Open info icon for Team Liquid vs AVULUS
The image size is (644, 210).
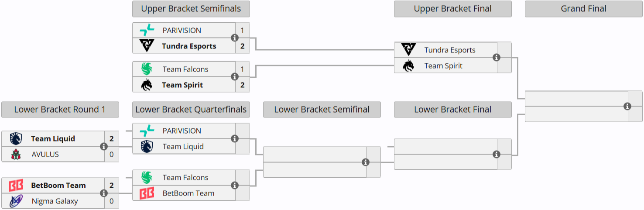pyautogui.click(x=104, y=147)
